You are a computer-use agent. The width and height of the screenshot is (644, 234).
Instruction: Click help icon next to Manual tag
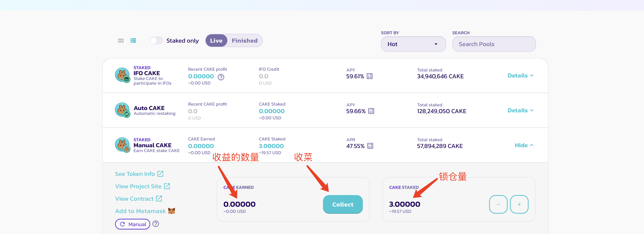pos(156,224)
